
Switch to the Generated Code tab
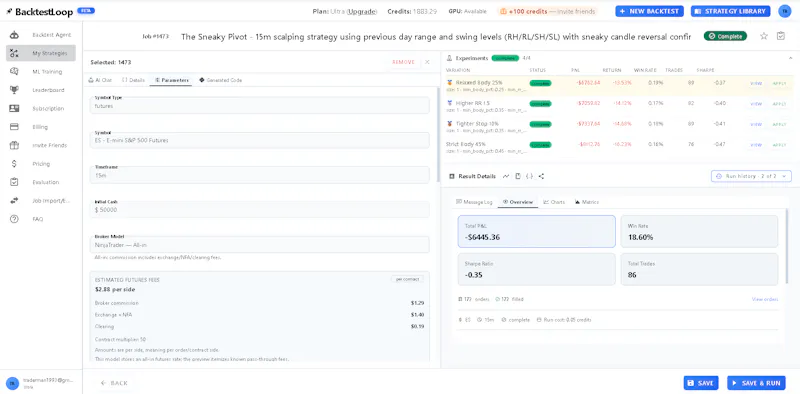pos(220,80)
